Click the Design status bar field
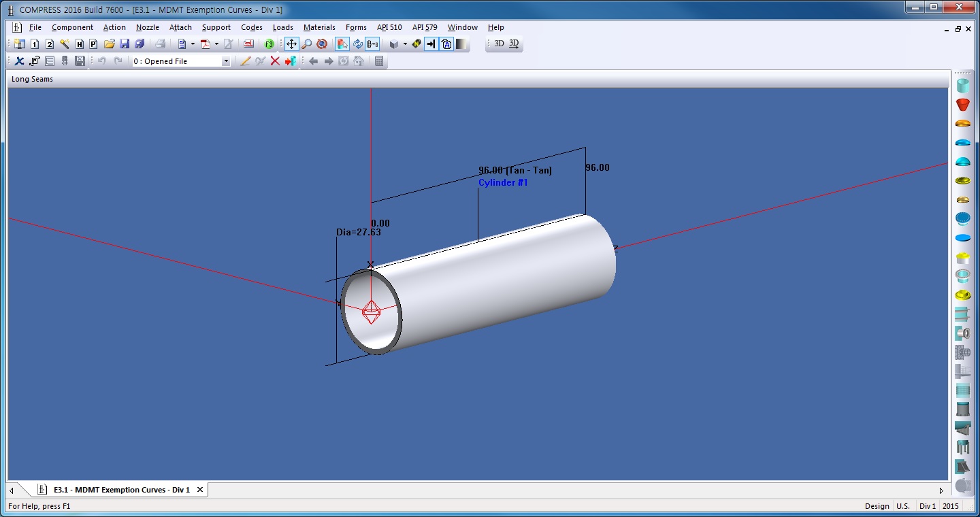The height and width of the screenshot is (517, 980). tap(877, 506)
